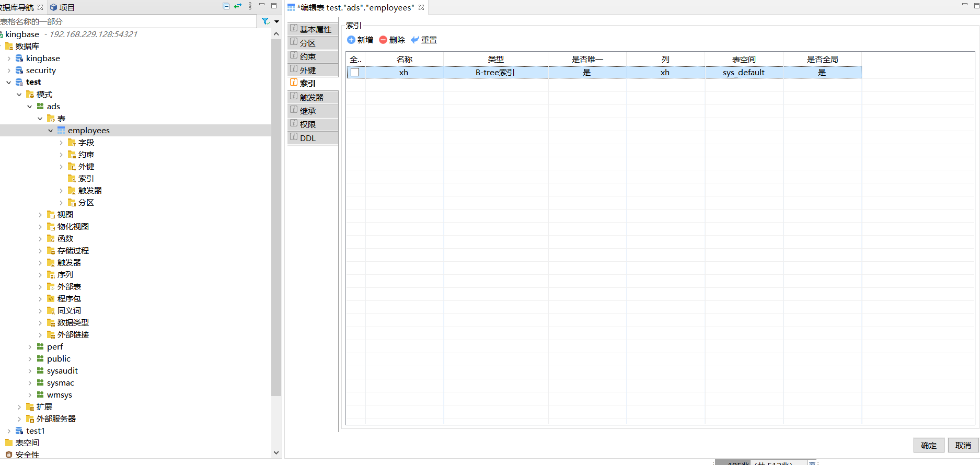Click the 确定 button

(x=928, y=445)
